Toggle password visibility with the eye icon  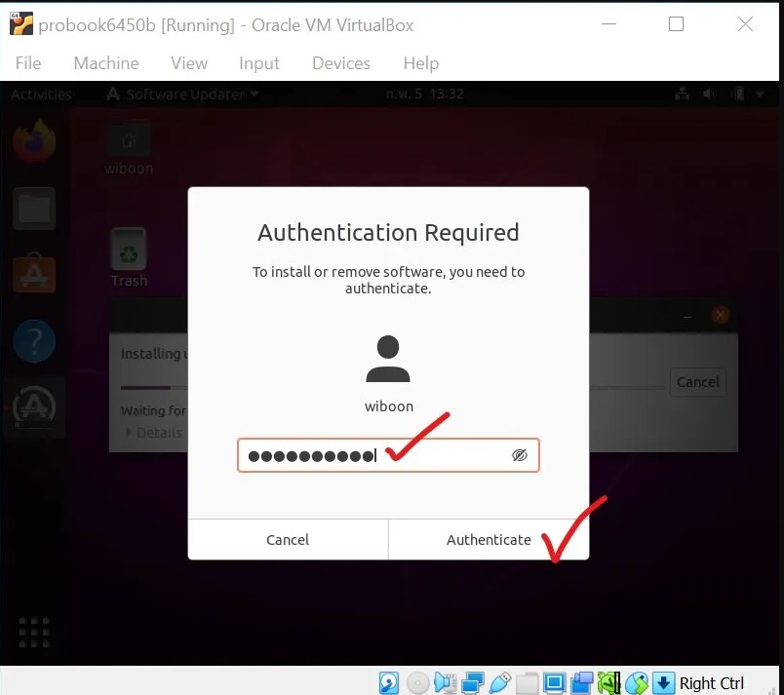(520, 454)
